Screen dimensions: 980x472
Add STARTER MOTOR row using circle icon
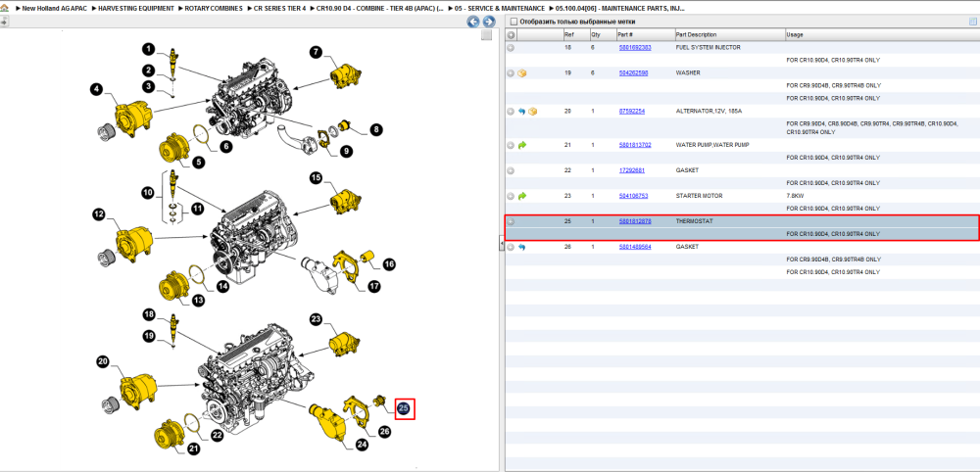click(x=511, y=196)
